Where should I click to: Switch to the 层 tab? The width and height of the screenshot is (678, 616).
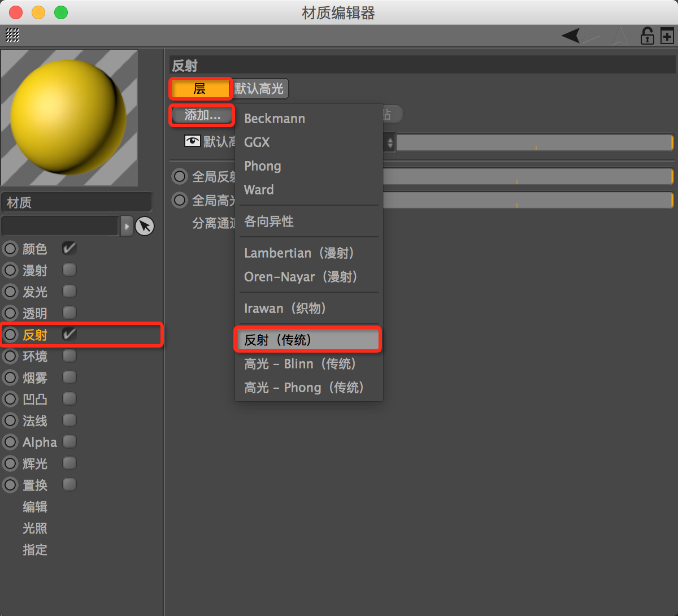[x=200, y=89]
